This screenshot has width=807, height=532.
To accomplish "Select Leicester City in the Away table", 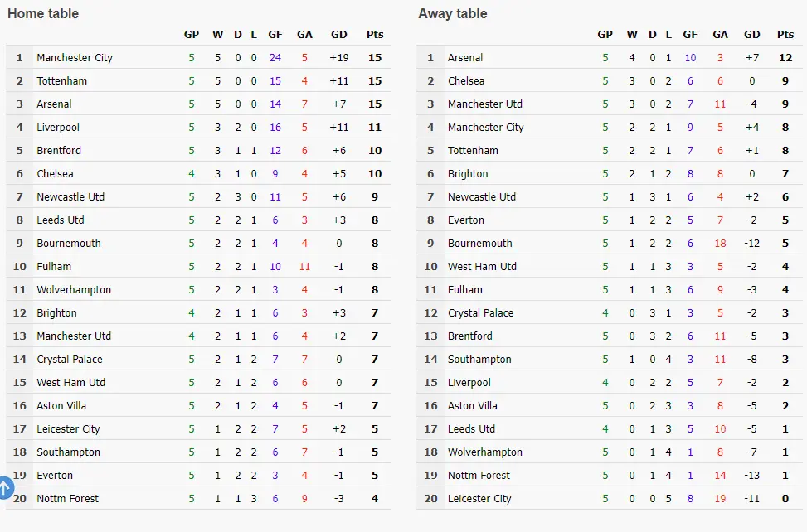I will [479, 499].
